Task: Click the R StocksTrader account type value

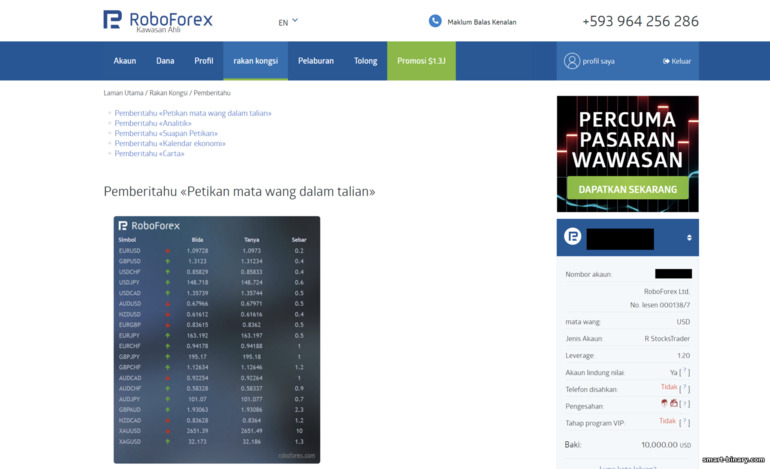Action: (667, 338)
